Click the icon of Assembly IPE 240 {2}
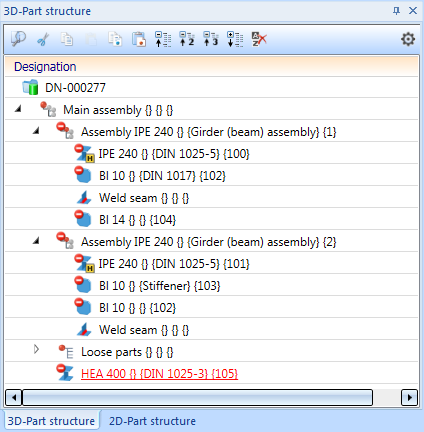 [x=65, y=241]
